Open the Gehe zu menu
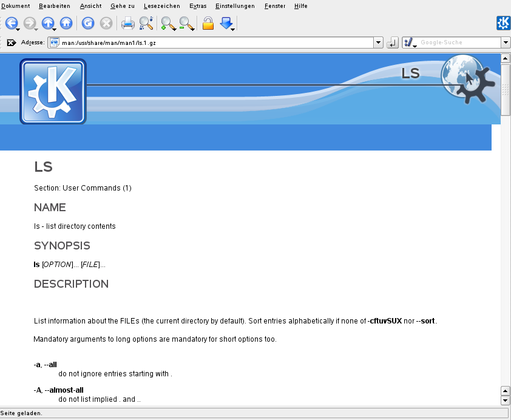Viewport: 511px width, 420px height. pos(122,6)
